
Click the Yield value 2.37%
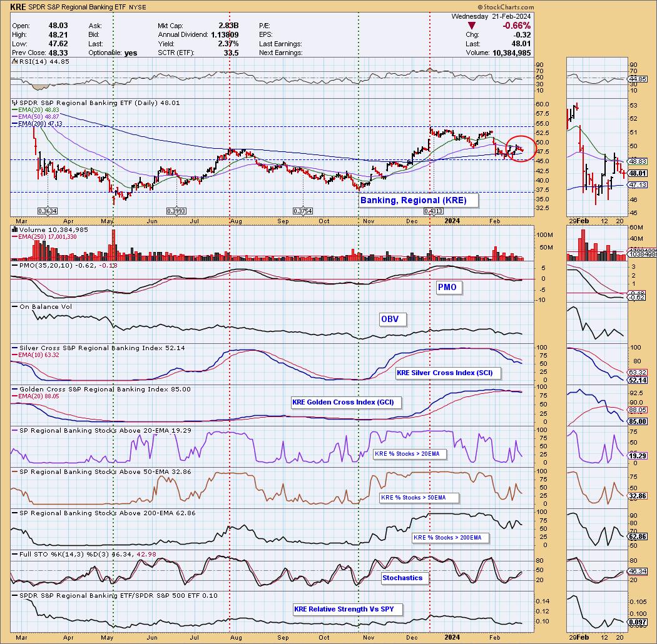(228, 44)
